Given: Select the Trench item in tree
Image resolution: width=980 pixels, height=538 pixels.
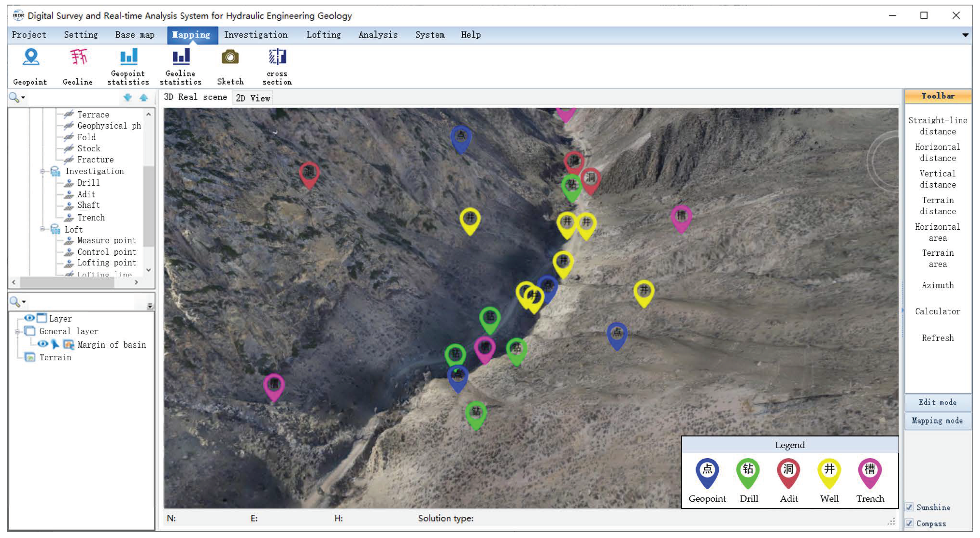Looking at the screenshot, I should 91,217.
